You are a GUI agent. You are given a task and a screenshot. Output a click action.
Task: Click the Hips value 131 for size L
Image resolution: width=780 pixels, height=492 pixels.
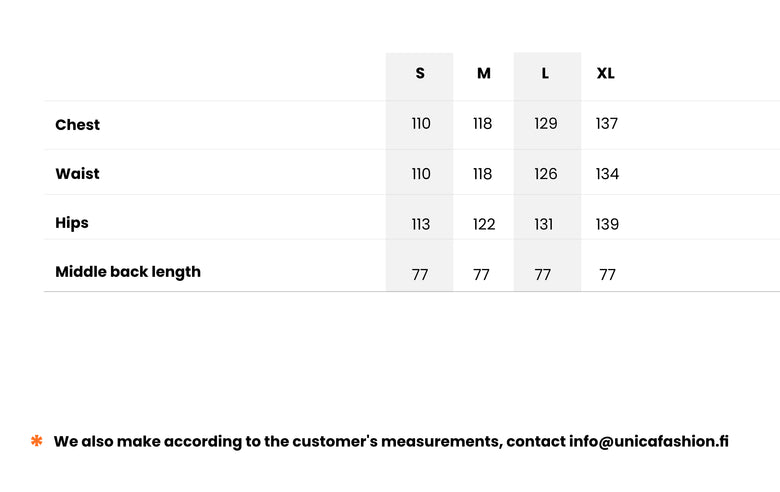click(x=544, y=224)
